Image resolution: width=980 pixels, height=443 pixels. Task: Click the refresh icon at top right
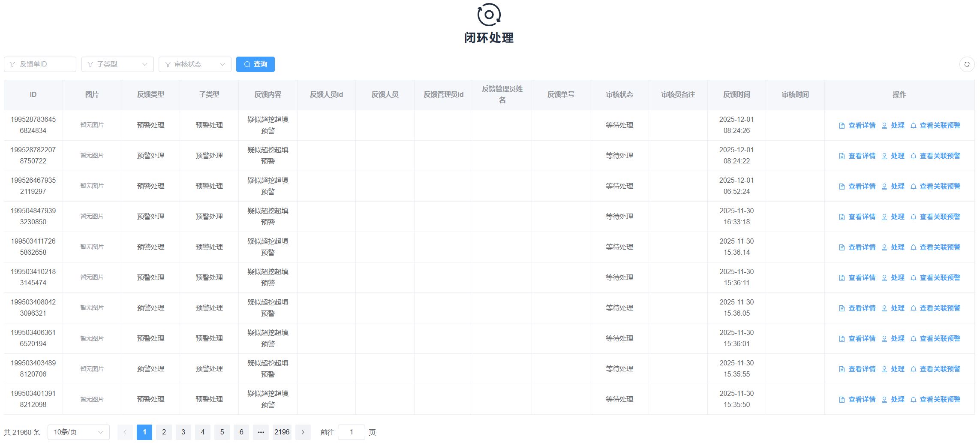coord(967,64)
